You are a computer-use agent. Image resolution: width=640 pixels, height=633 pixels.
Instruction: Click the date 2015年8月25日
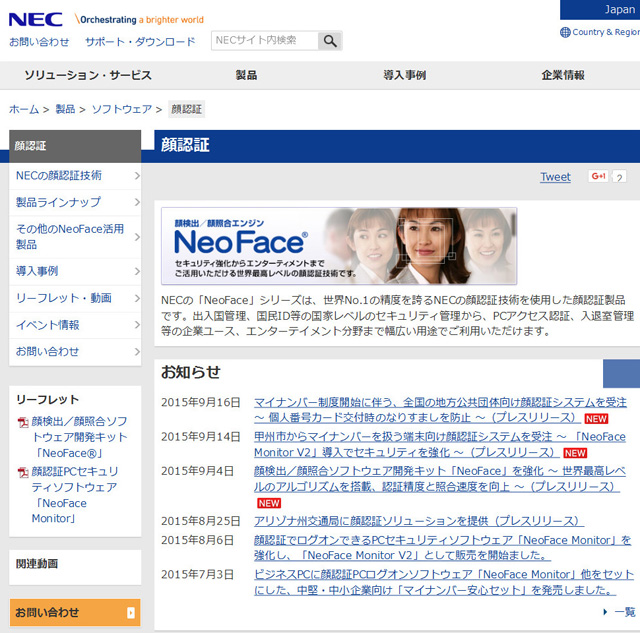200,521
